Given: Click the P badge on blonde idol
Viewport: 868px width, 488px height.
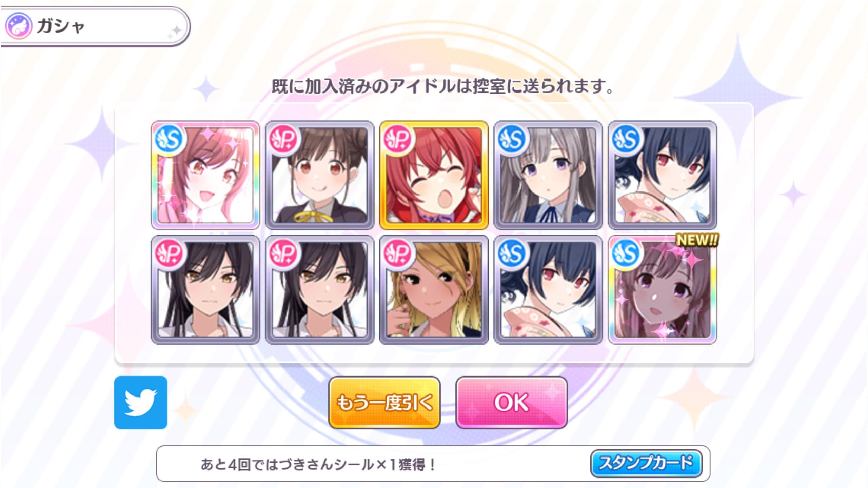Looking at the screenshot, I should click(398, 254).
